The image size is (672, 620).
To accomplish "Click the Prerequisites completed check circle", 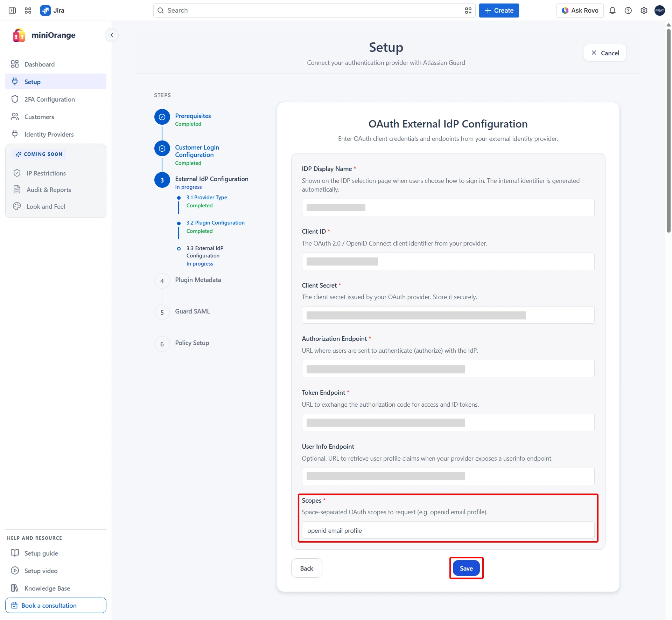I will point(162,117).
